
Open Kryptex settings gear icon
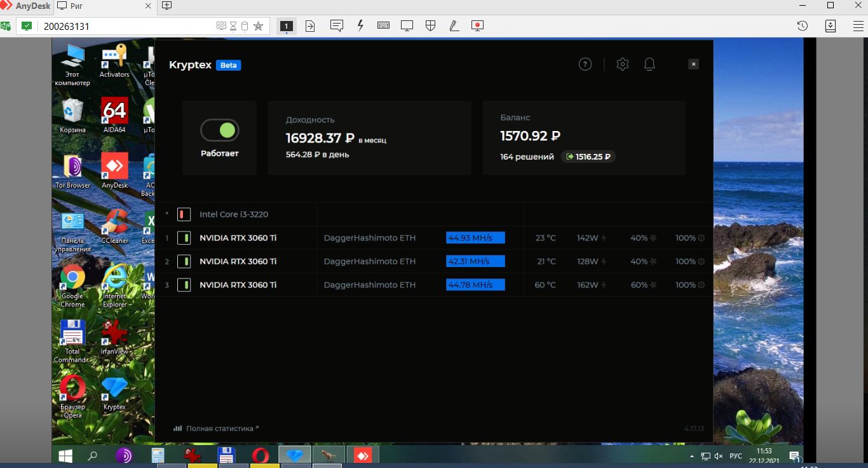pyautogui.click(x=623, y=64)
